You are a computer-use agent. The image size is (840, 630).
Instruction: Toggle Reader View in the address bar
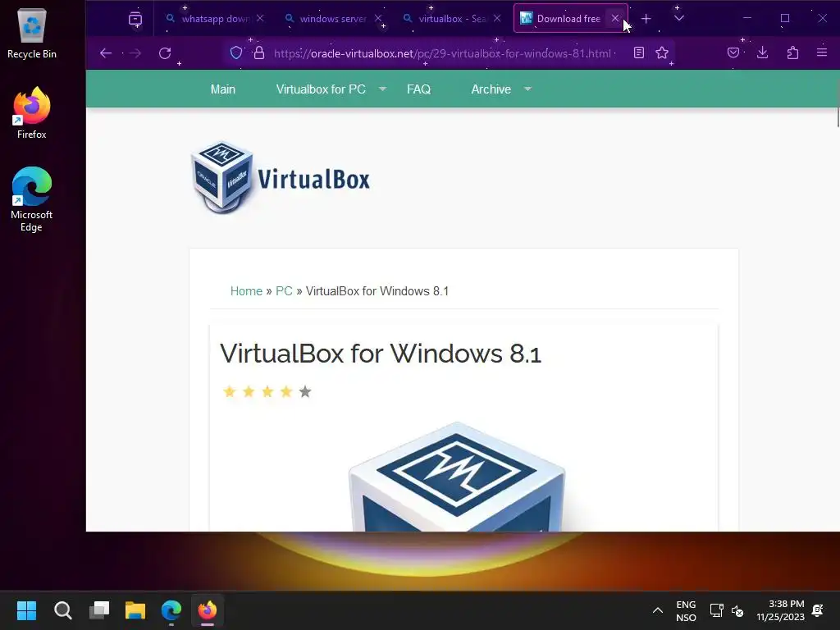tap(638, 52)
